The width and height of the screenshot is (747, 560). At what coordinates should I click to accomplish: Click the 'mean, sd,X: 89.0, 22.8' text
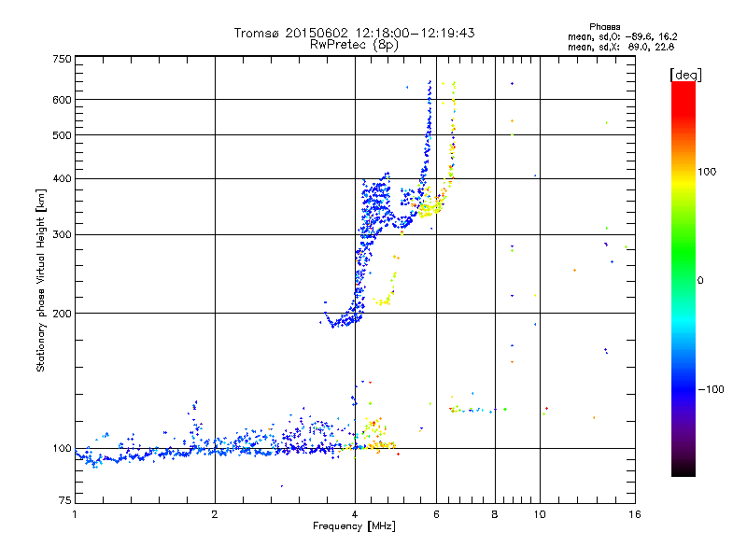click(x=621, y=47)
